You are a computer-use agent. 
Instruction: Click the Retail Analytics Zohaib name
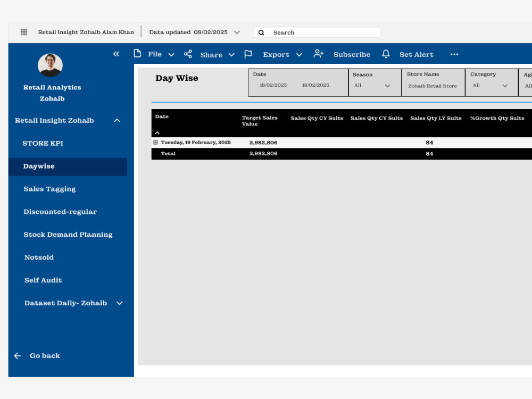(x=52, y=93)
